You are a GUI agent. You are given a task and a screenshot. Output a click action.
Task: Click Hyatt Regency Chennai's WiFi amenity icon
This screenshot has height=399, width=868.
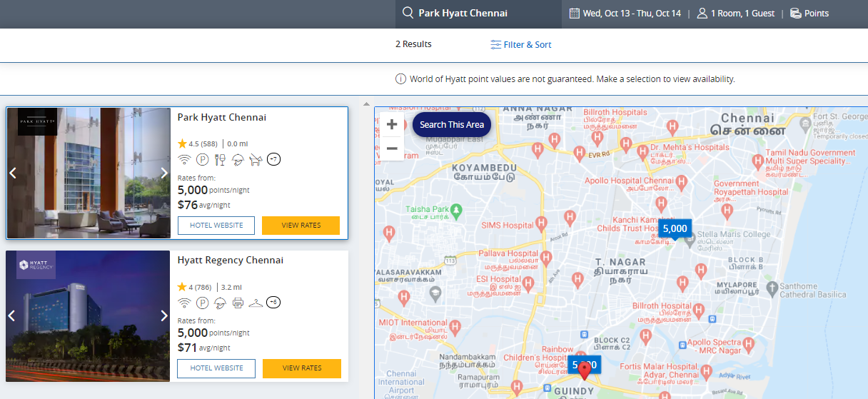[x=184, y=303]
